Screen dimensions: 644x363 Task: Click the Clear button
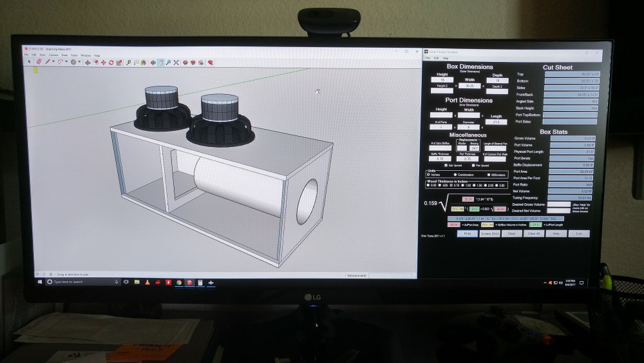point(511,233)
